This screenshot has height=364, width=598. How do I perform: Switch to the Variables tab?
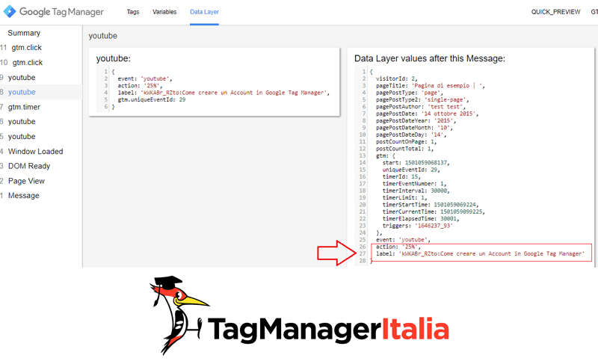164,13
